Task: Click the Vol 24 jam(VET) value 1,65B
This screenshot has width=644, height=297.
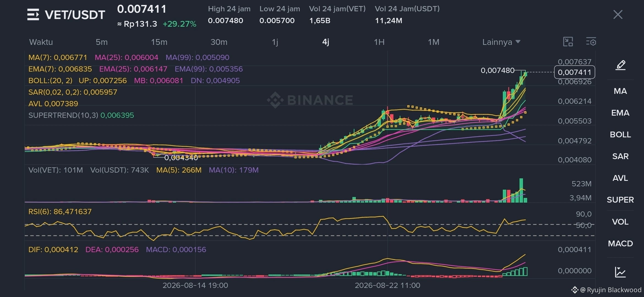Action: [320, 21]
